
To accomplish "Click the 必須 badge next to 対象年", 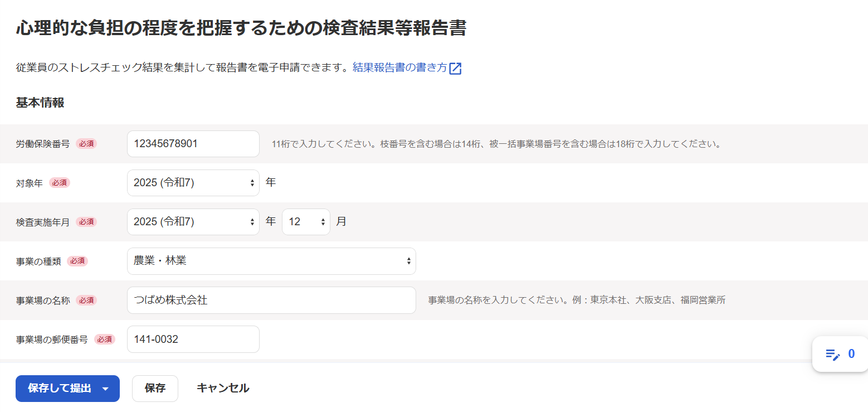I will (60, 183).
